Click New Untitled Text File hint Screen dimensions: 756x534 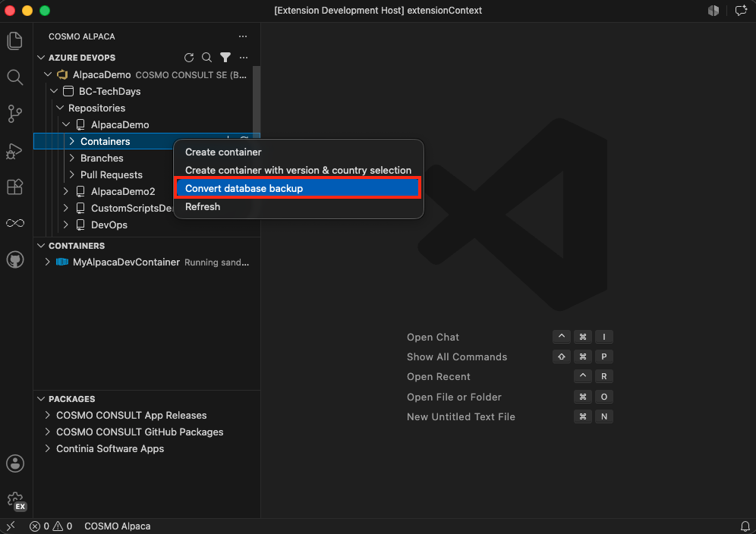click(x=461, y=416)
